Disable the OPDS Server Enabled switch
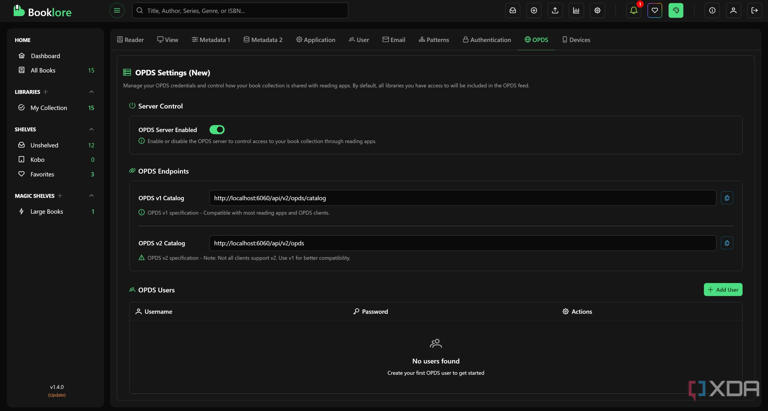This screenshot has height=411, width=768. [217, 130]
